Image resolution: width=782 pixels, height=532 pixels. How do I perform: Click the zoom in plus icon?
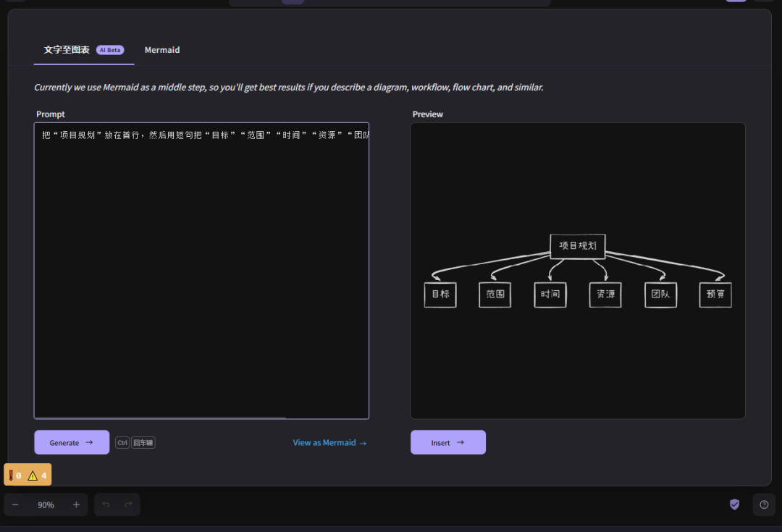coord(76,504)
